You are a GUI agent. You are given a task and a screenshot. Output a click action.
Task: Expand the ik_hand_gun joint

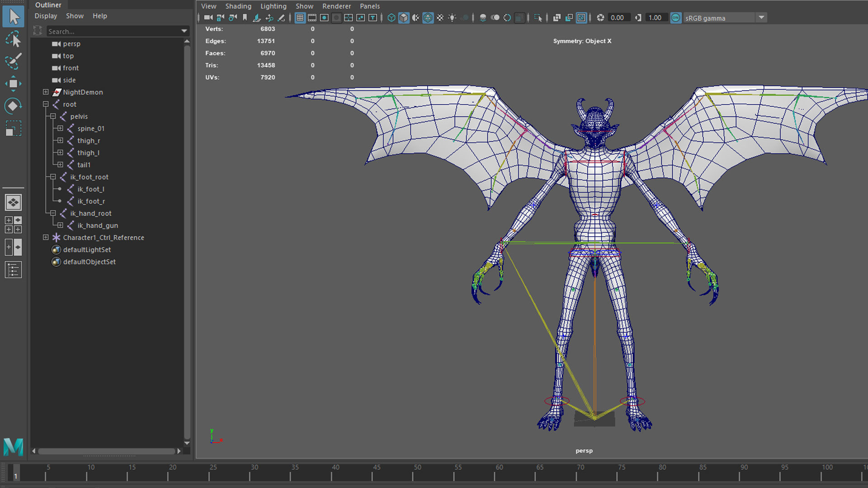pyautogui.click(x=60, y=225)
